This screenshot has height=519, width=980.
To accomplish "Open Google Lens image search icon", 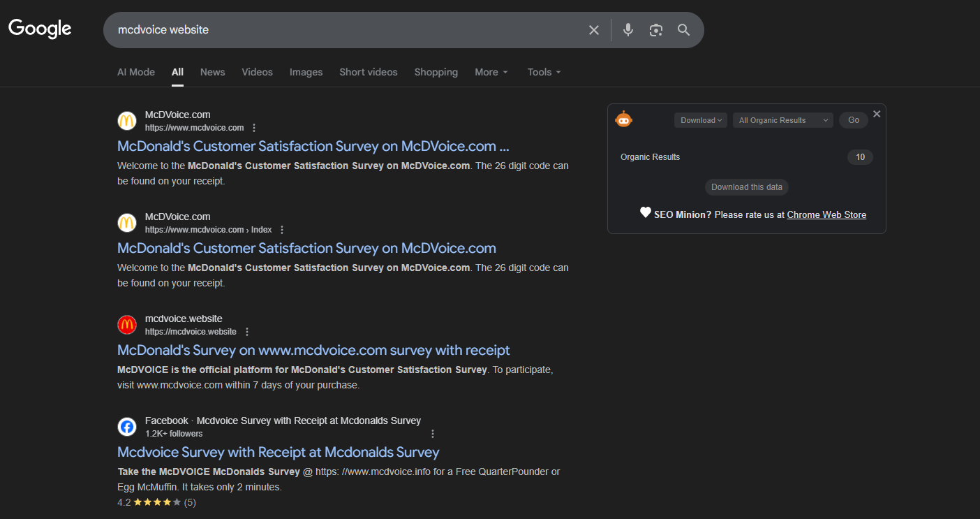I will (655, 30).
